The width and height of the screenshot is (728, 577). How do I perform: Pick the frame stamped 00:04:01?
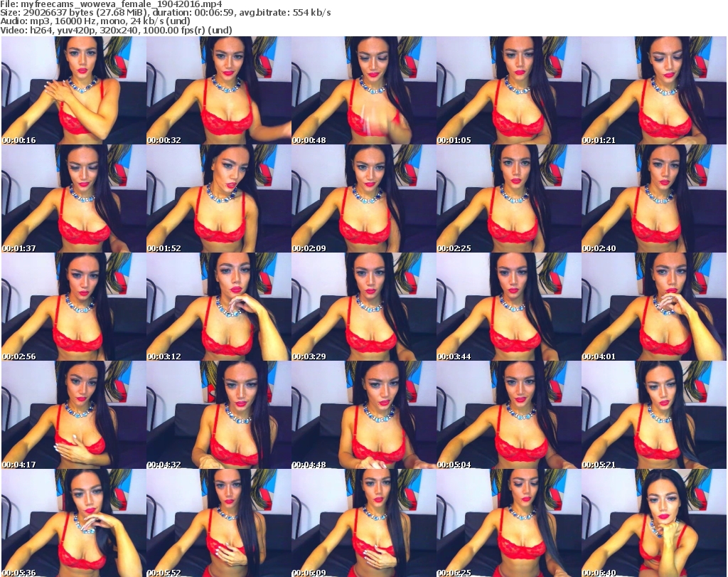tap(654, 307)
